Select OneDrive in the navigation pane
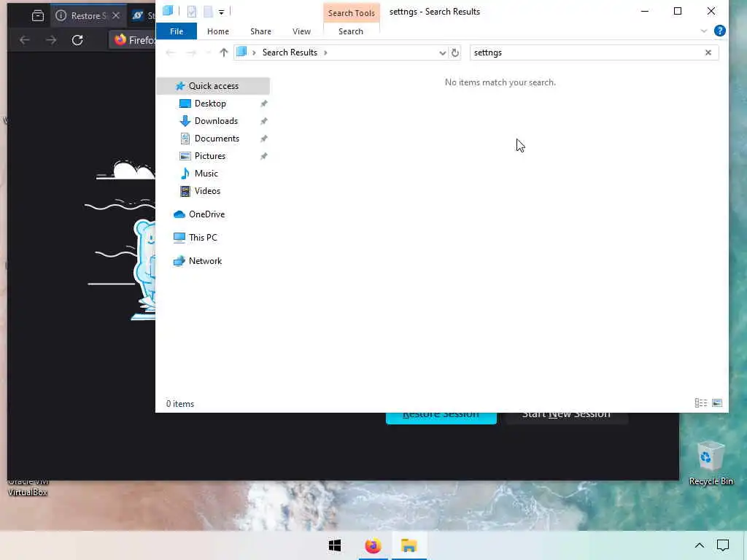 point(206,214)
